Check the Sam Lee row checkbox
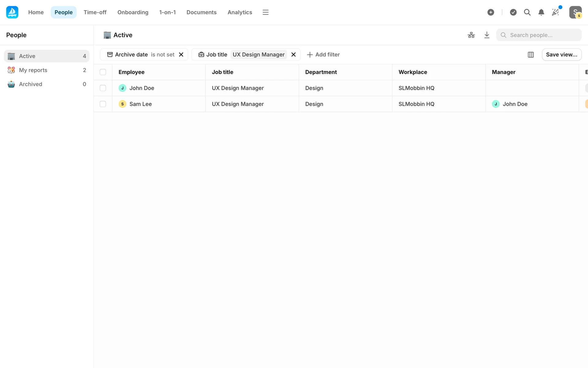The image size is (588, 368). tap(103, 104)
